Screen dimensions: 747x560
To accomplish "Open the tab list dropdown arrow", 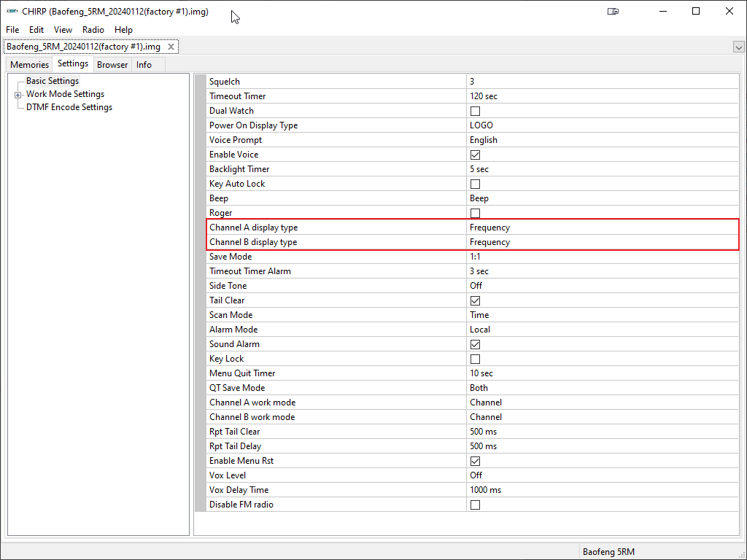I will 738,47.
